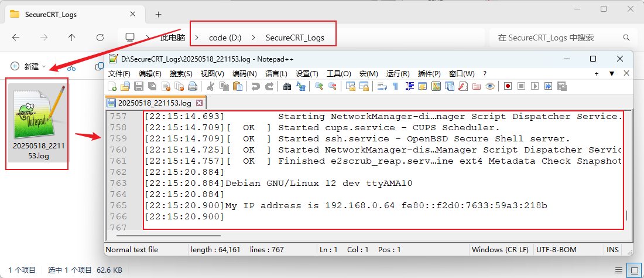644x278 pixels.
Task: Click the Zoom In magnifier icon
Action: (318, 86)
